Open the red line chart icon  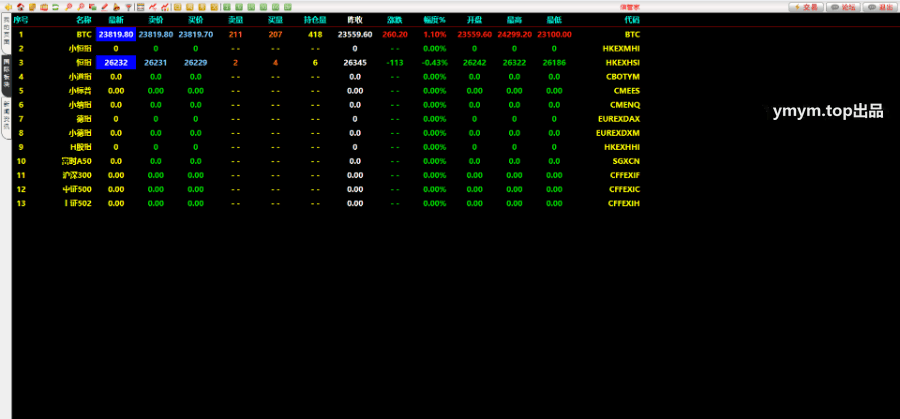pos(153,7)
